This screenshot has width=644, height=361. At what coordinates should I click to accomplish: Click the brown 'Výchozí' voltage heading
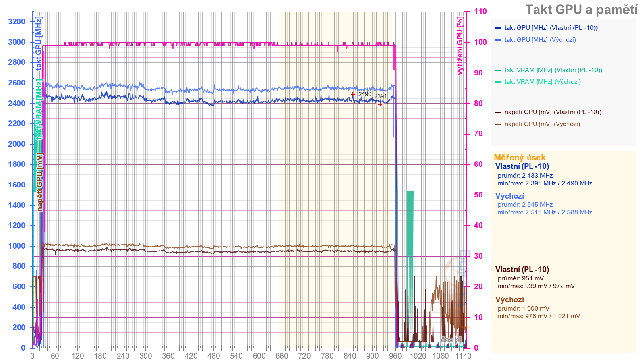coord(509,300)
